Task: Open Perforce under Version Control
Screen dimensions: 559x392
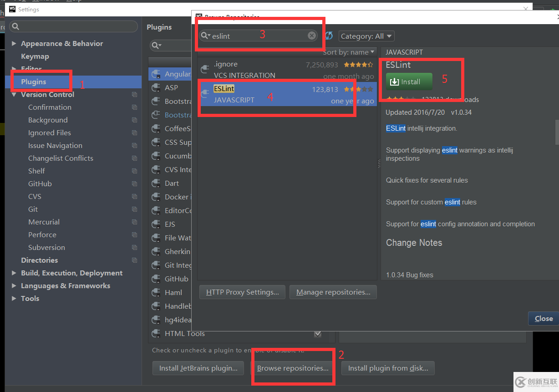Action: 42,235
